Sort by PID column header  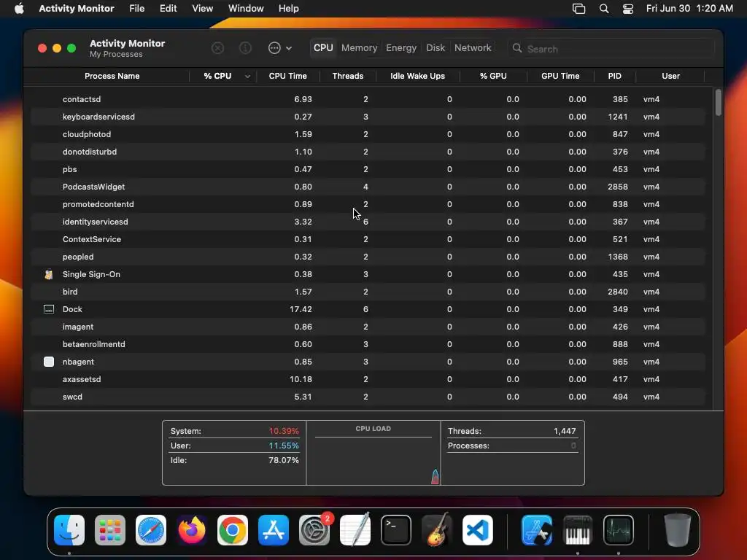click(614, 76)
